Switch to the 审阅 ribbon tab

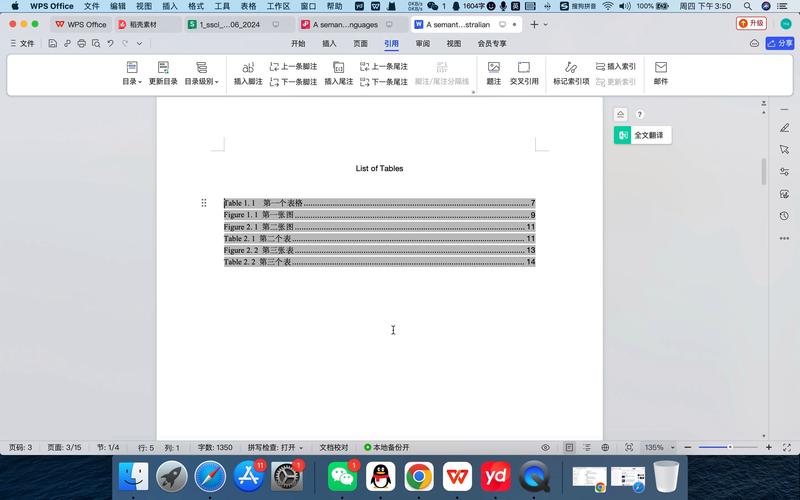[422, 43]
